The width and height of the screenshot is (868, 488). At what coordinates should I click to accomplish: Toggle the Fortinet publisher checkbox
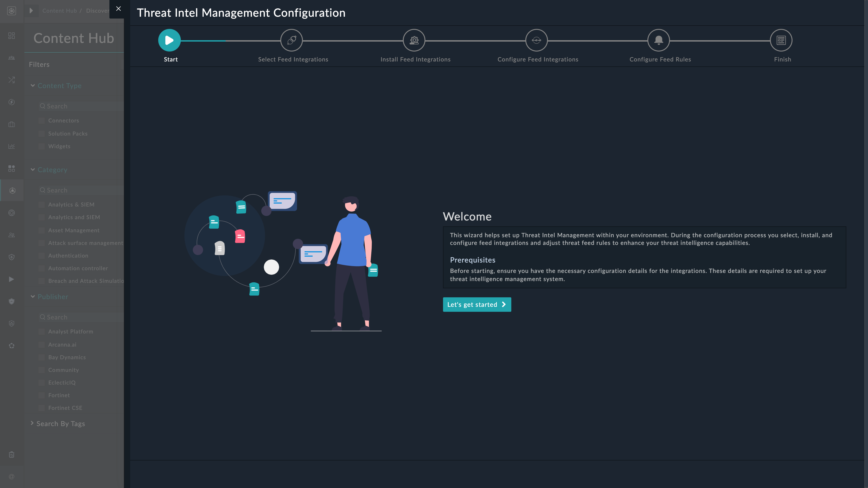pos(42,395)
